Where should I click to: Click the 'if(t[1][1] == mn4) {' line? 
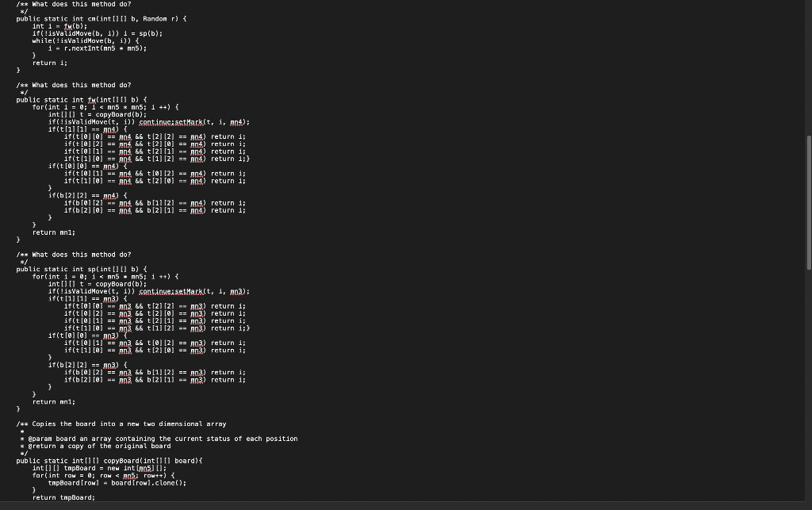point(87,129)
